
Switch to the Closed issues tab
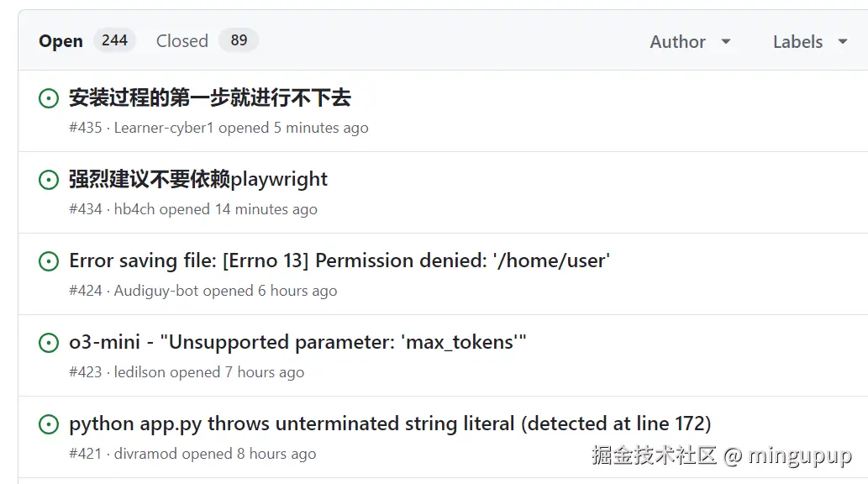click(x=181, y=41)
